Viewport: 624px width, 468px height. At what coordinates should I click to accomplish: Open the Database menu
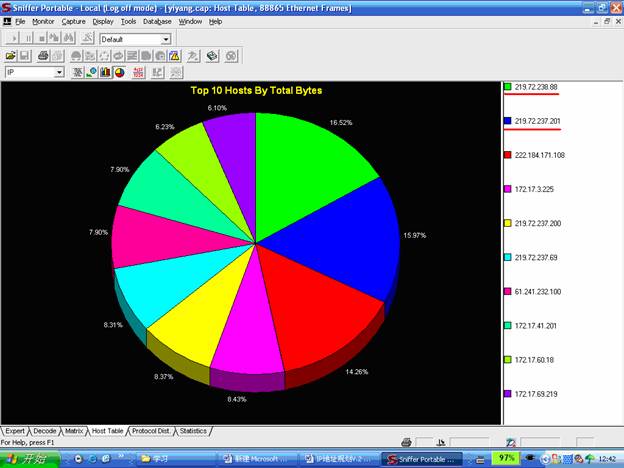(157, 21)
